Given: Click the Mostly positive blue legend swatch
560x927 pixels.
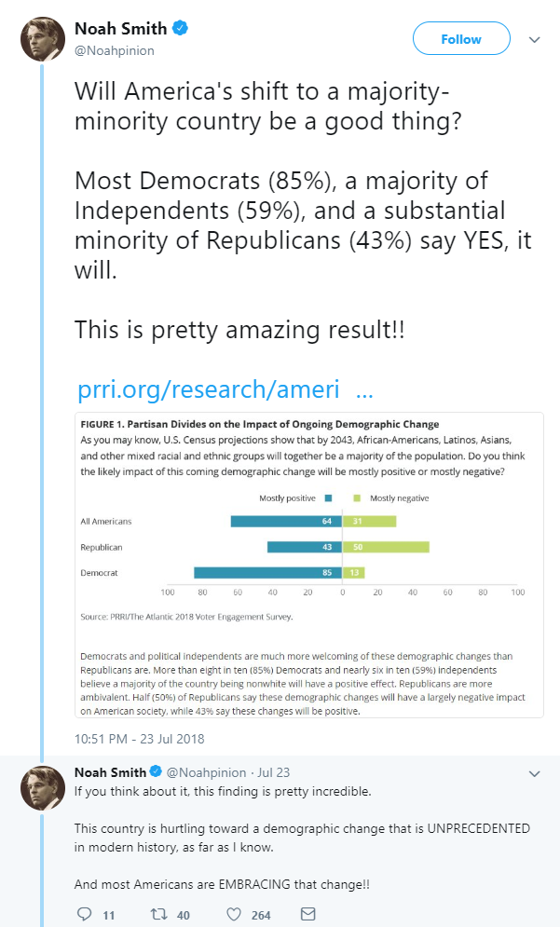Looking at the screenshot, I should [x=328, y=498].
